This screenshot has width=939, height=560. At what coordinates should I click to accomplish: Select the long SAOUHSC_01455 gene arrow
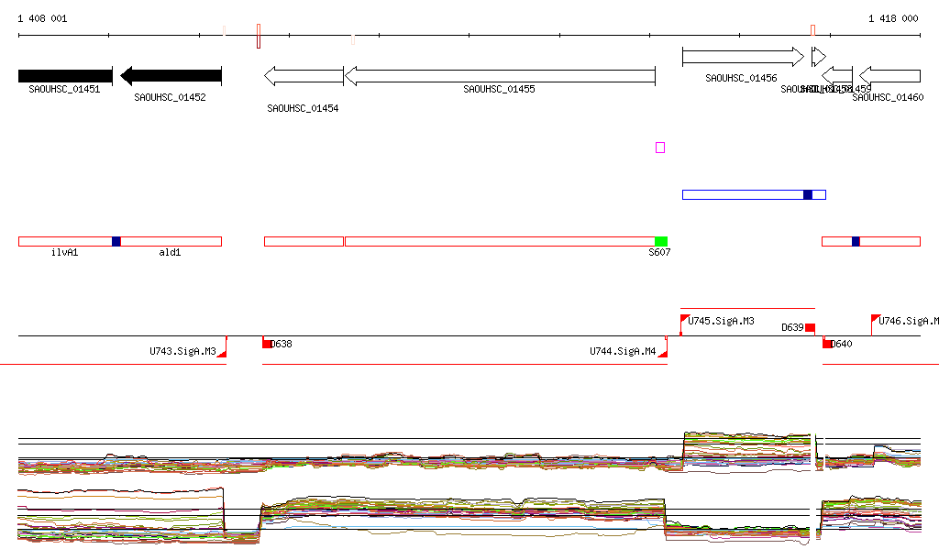click(500, 76)
